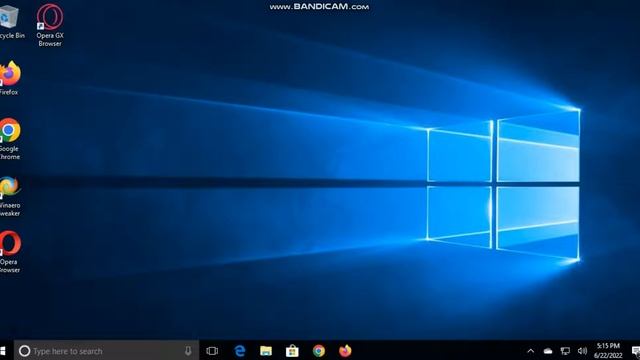Launch Firefox from the taskbar
Viewport: 640px width, 360px height.
[x=345, y=351]
